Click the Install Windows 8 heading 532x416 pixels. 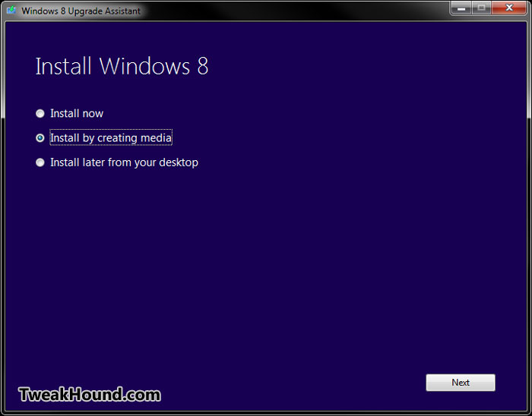coord(122,66)
